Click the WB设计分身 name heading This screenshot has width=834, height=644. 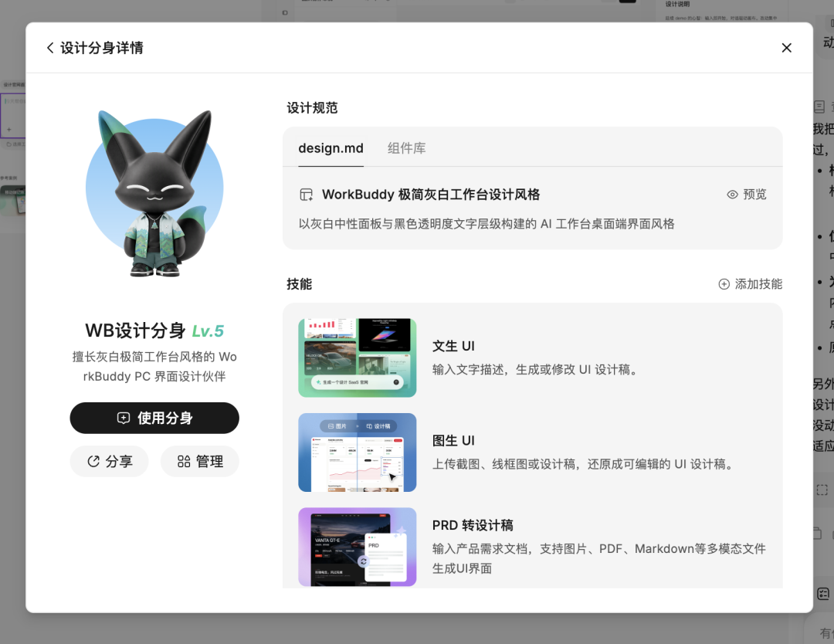[135, 330]
